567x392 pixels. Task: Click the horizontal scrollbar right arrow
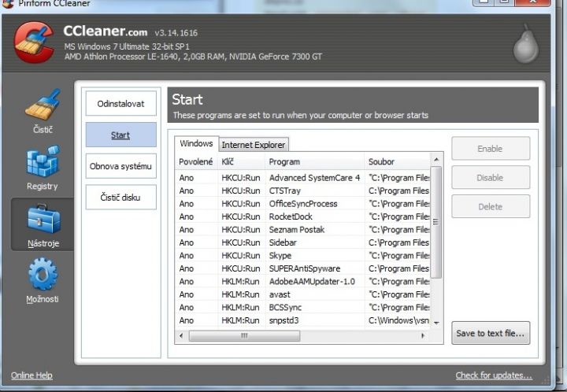point(422,335)
